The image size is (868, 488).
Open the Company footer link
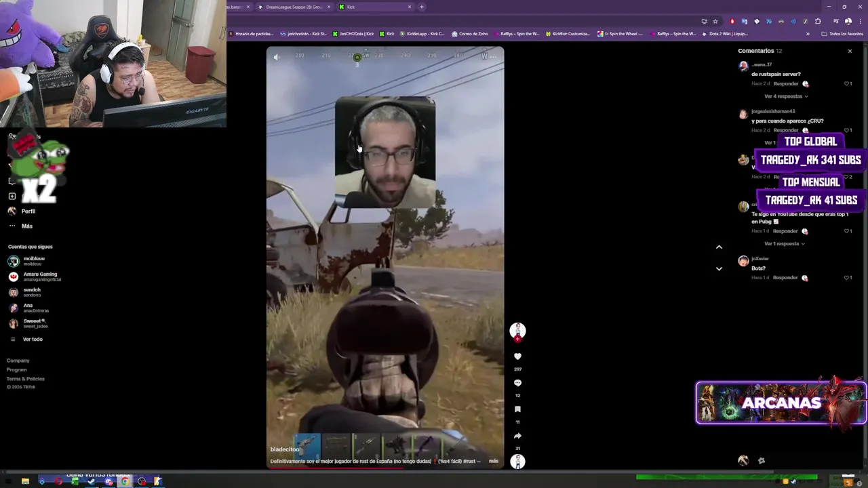pyautogui.click(x=18, y=361)
